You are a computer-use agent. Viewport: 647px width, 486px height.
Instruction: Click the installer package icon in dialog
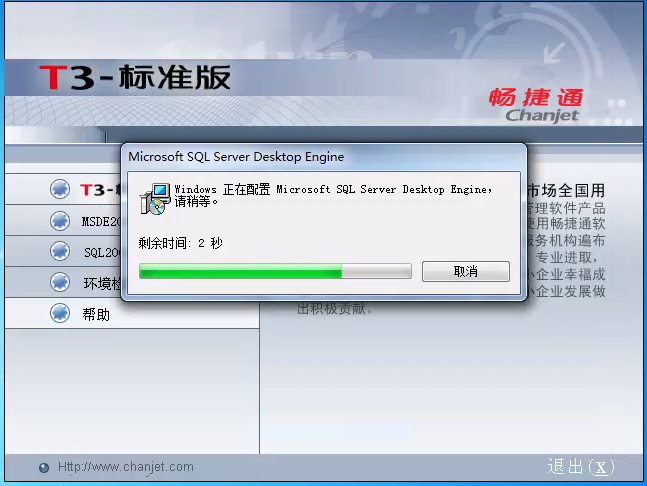click(155, 199)
